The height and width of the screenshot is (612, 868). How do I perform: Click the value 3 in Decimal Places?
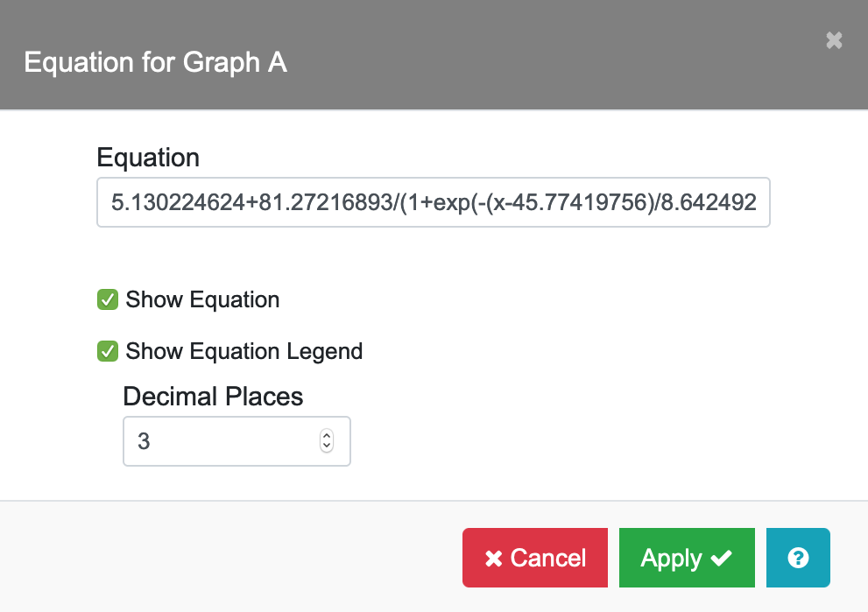point(144,440)
